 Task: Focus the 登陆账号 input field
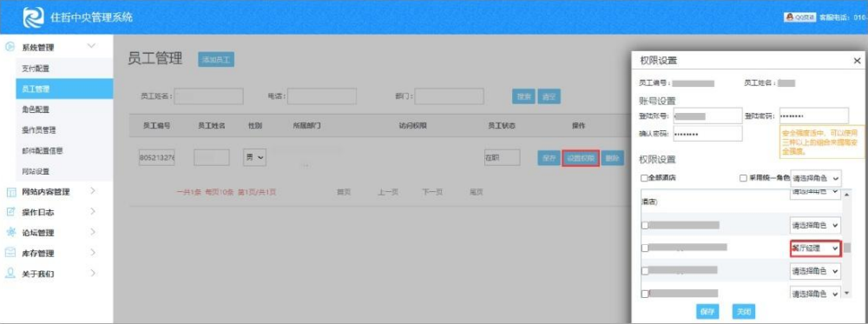click(707, 116)
